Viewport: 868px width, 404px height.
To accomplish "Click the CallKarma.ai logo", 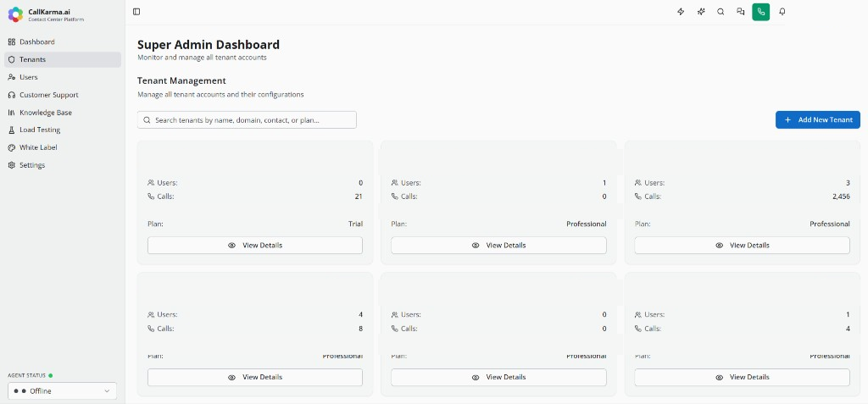I will click(15, 14).
